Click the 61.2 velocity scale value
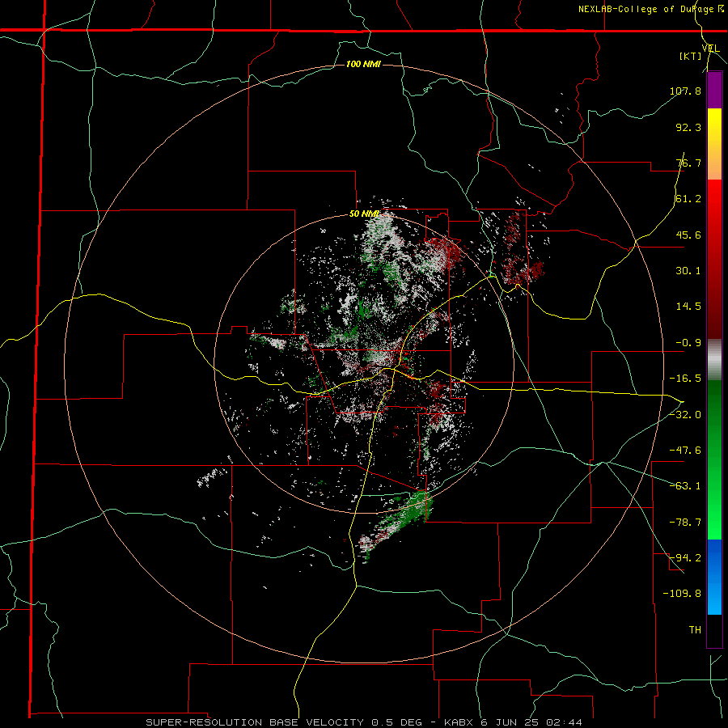The width and height of the screenshot is (728, 728). pos(688,199)
